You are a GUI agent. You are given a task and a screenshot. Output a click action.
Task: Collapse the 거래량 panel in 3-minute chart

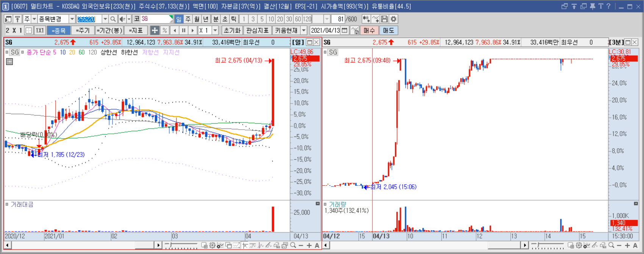(636, 204)
